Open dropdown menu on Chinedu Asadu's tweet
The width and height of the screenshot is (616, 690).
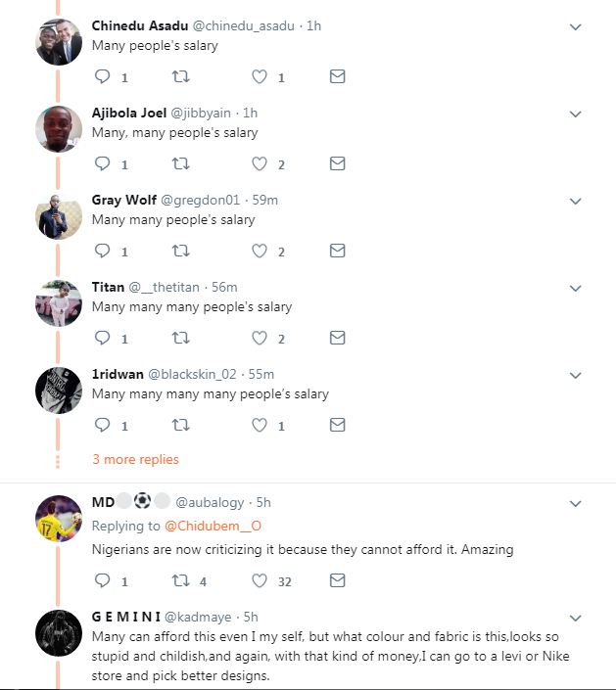(576, 27)
